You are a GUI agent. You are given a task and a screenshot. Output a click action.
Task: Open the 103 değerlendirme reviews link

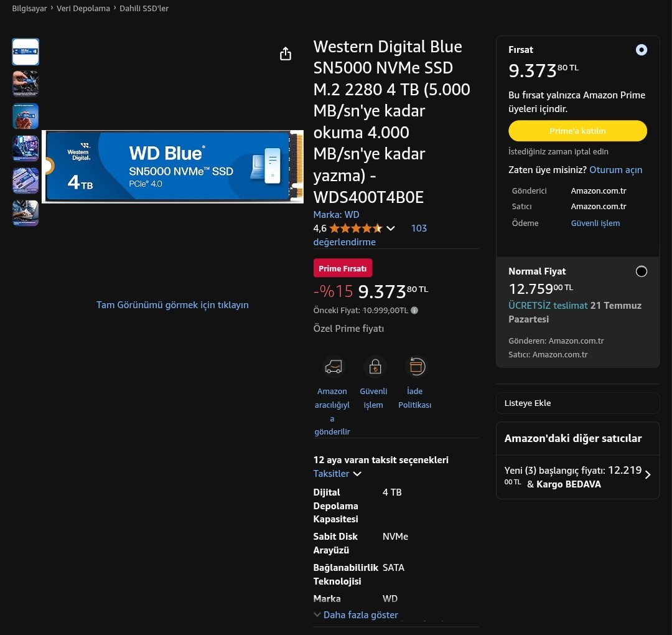pos(370,235)
